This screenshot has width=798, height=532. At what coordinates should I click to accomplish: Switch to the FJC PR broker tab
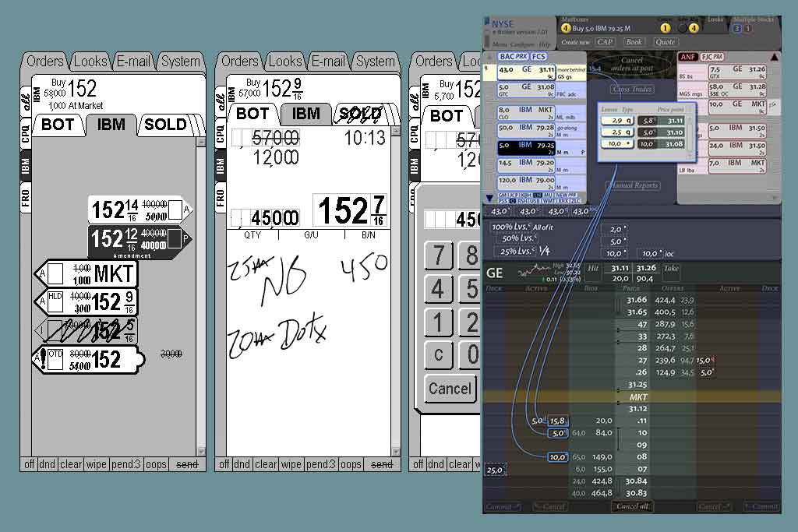coord(712,57)
